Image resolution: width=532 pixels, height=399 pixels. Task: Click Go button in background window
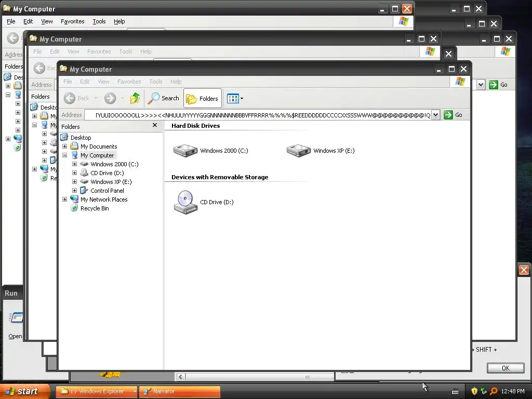(x=498, y=85)
